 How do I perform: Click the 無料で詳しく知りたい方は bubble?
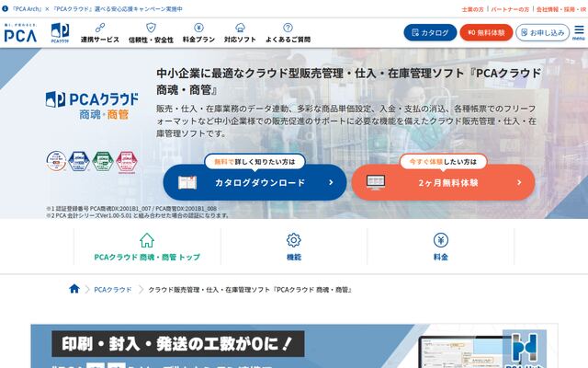pyautogui.click(x=255, y=162)
